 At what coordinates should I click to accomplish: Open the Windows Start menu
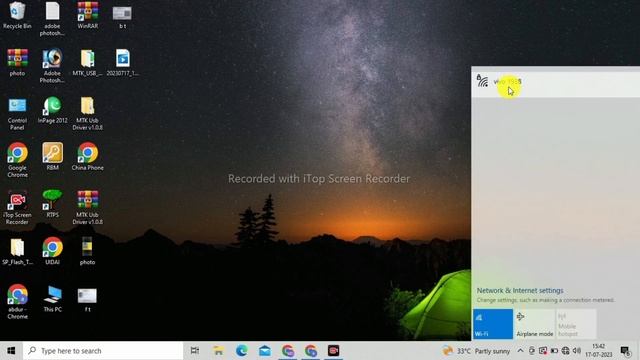(11, 351)
